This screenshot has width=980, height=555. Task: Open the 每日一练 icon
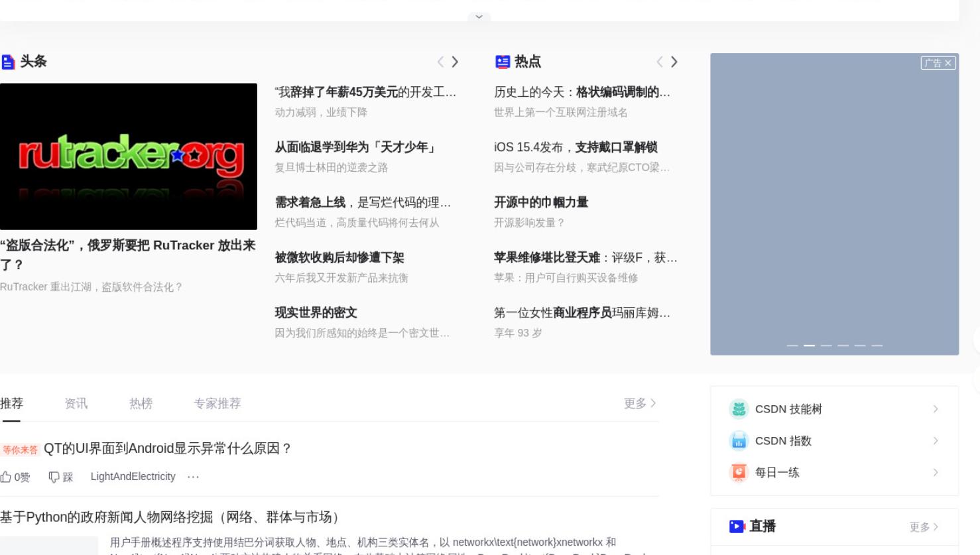(x=739, y=473)
